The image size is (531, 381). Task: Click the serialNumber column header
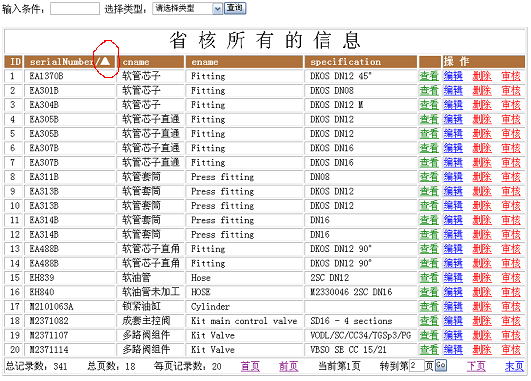[x=70, y=62]
